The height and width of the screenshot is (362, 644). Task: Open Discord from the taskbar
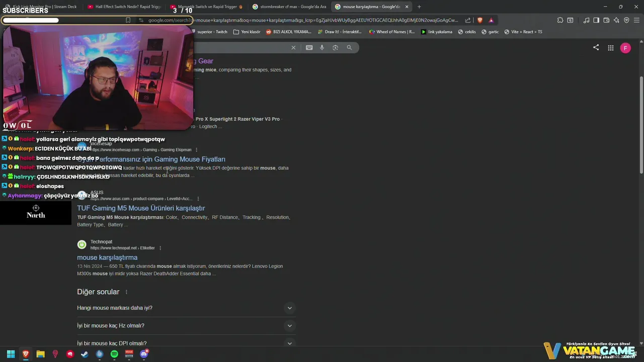click(x=144, y=354)
